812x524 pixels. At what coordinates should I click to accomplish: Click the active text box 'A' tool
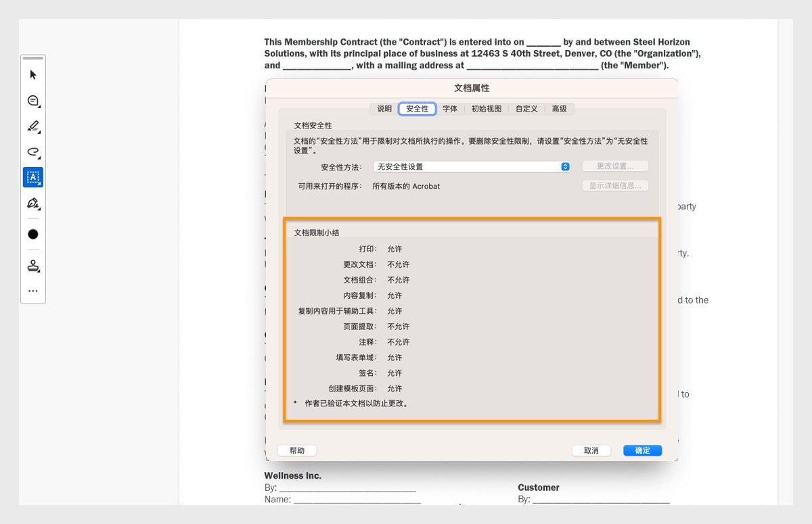coord(32,177)
